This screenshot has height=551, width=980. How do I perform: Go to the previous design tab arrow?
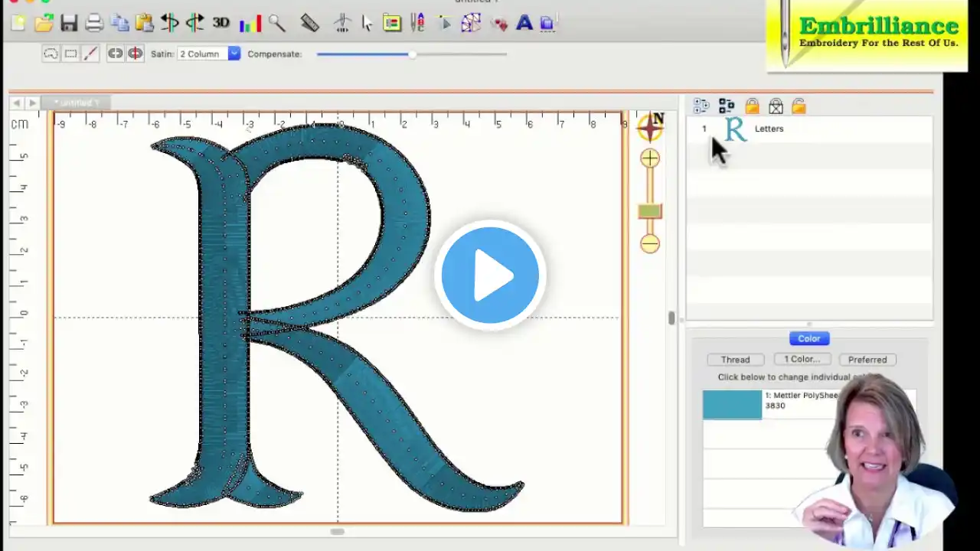point(17,103)
